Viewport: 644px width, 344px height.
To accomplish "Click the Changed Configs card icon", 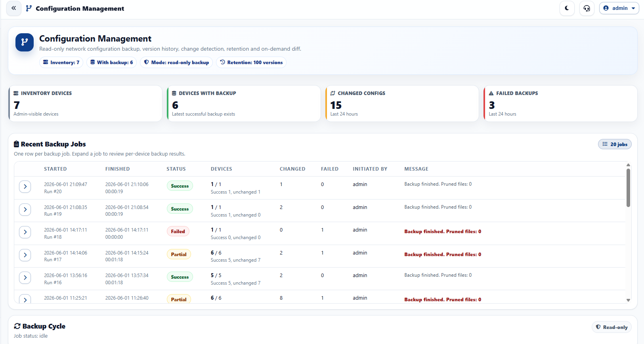I will 333,93.
